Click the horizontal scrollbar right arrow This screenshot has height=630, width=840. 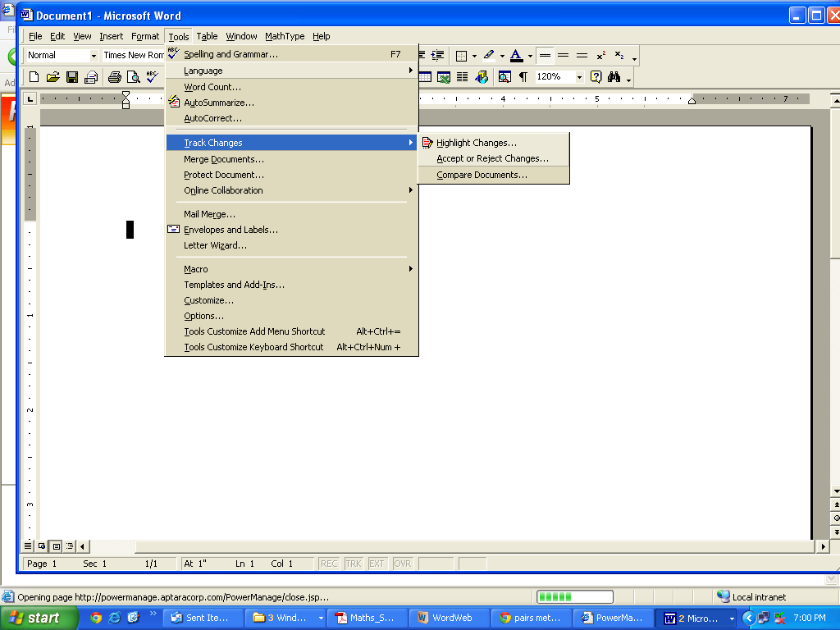pyautogui.click(x=823, y=546)
